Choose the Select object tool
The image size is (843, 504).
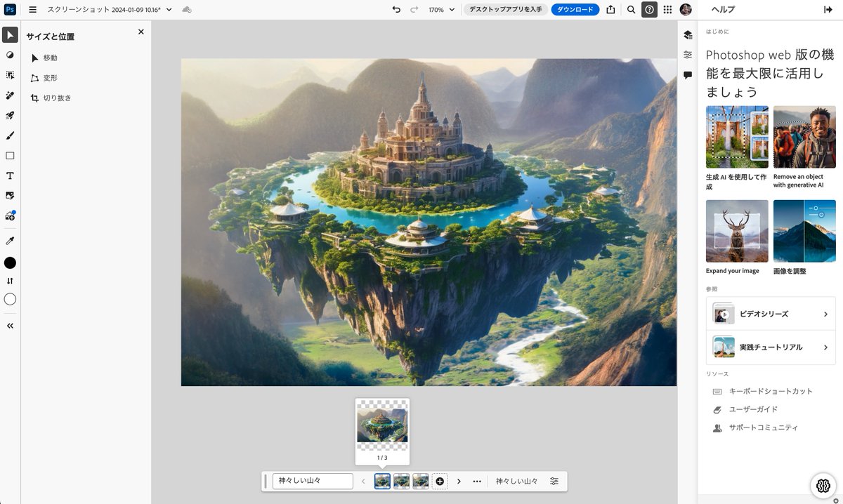pyautogui.click(x=10, y=75)
